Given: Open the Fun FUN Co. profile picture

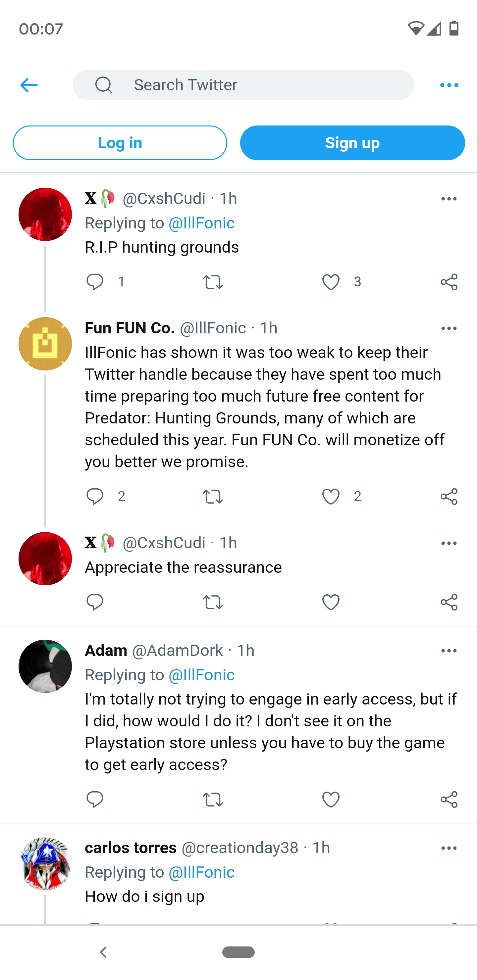Looking at the screenshot, I should (45, 344).
